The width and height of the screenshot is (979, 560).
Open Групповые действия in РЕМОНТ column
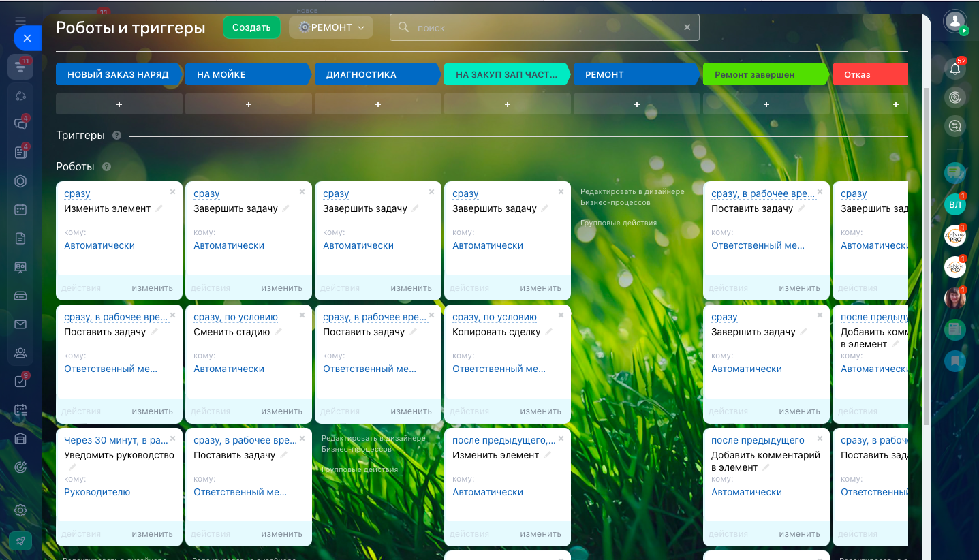[619, 223]
